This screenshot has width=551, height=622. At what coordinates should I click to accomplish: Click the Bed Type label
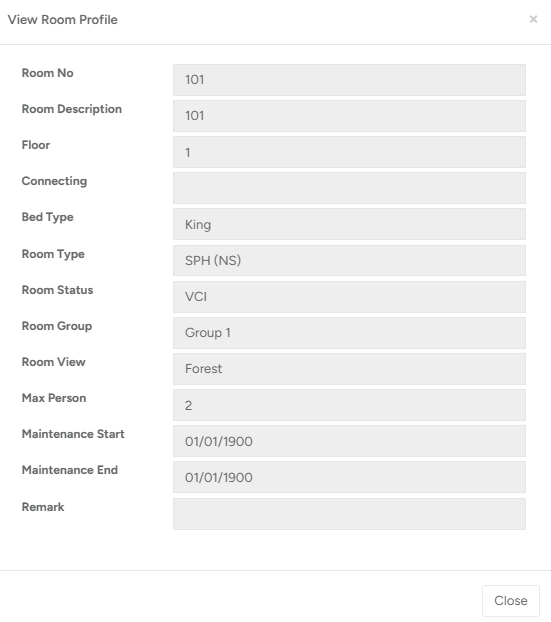[48, 217]
